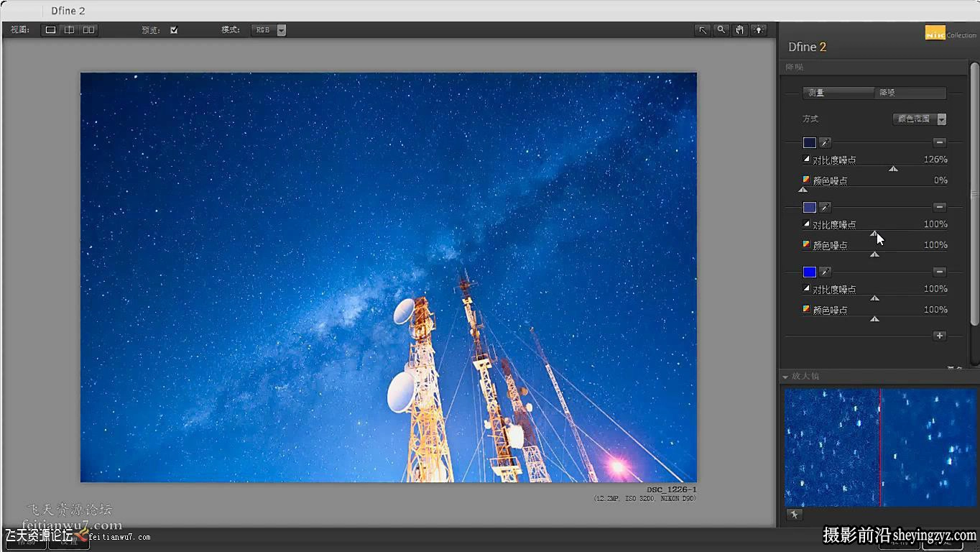This screenshot has height=552, width=980.
Task: Collapse the 放大镜 loupe panel
Action: (785, 377)
